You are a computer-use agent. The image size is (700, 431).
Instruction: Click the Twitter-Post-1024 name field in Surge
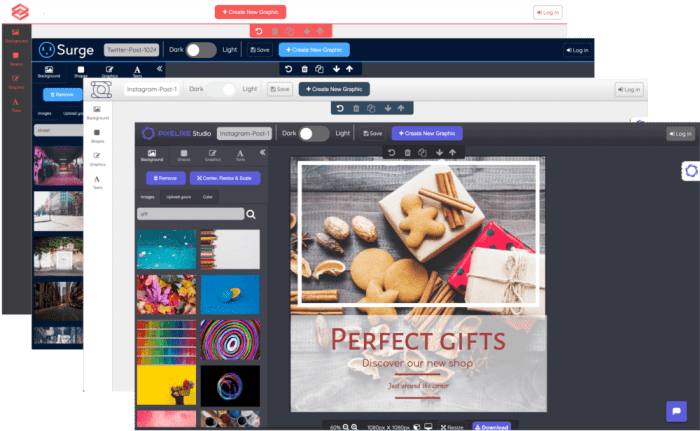(132, 50)
